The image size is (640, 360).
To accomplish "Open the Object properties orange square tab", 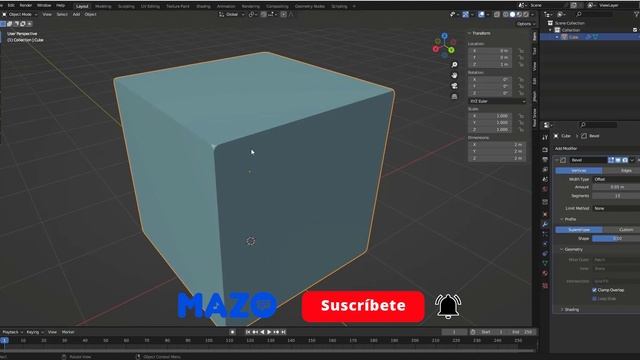I will (545, 214).
